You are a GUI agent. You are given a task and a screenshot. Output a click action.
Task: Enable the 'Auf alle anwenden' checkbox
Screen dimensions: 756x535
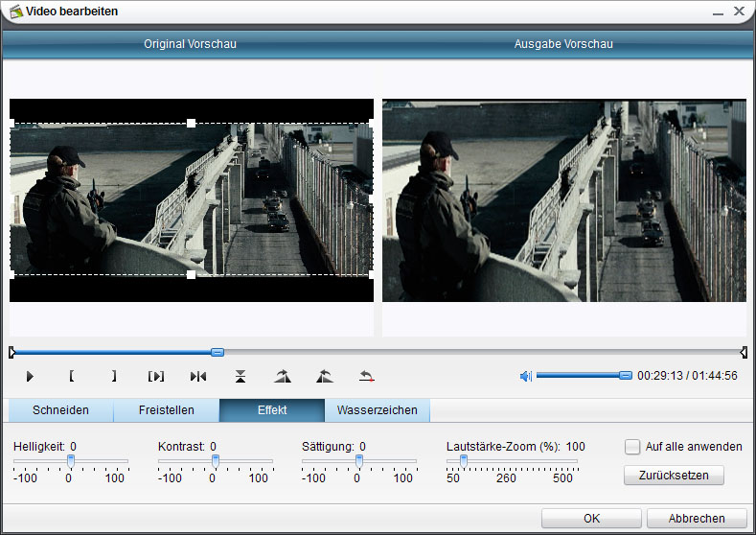point(632,446)
